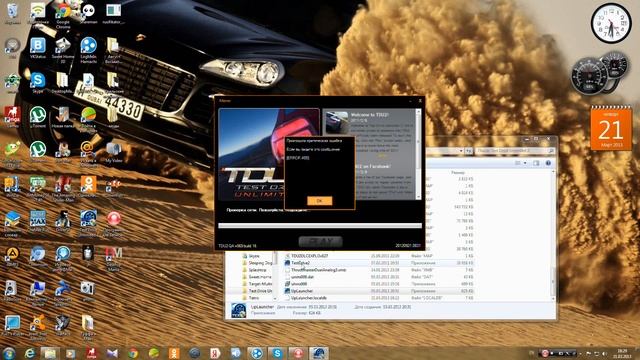Click the greyed PLAY button in TDU2 launcher
The image size is (640, 360).
tap(320, 241)
